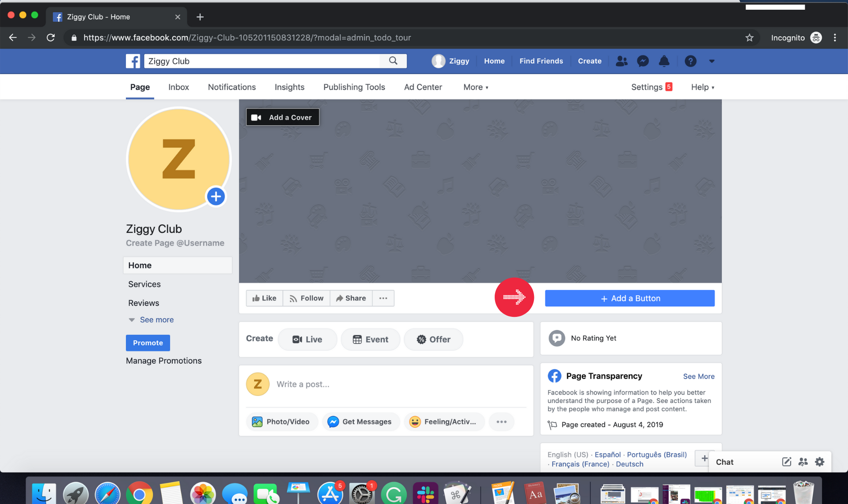Open the Publishing Tools tab

click(354, 87)
